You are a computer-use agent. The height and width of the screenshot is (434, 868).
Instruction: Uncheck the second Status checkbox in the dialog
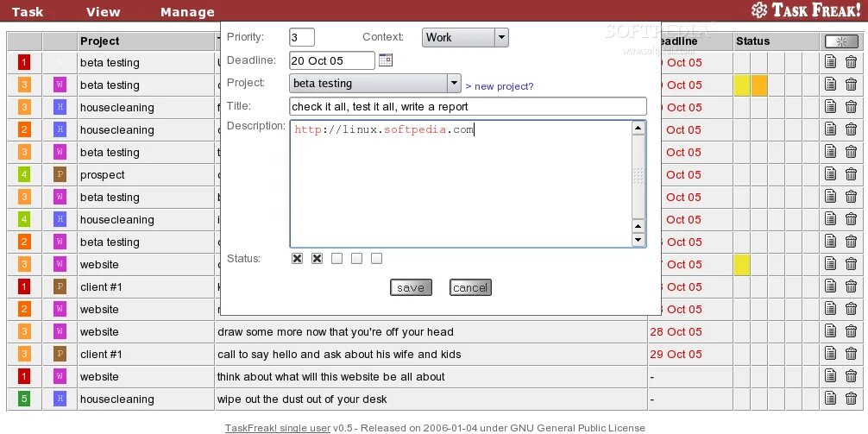tap(317, 259)
